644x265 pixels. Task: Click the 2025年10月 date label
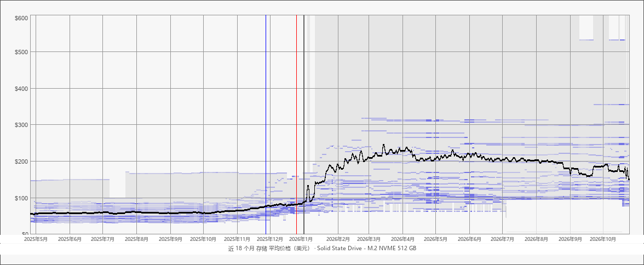[x=204, y=239]
